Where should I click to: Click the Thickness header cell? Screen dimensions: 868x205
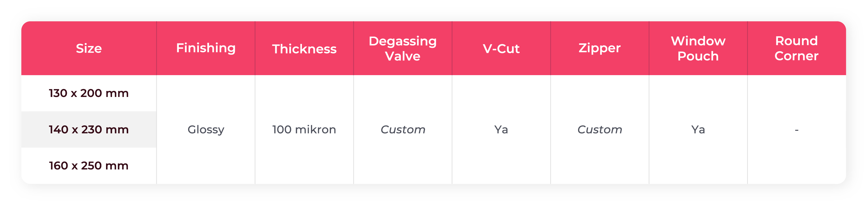304,49
